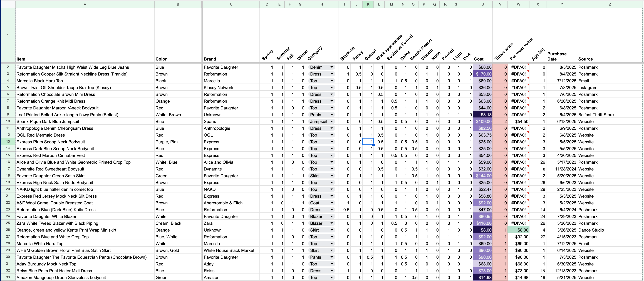Open the Category column filter icon
The image size is (644, 281).
tap(335, 59)
